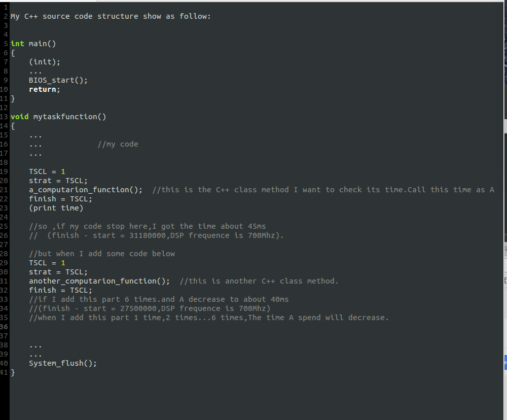The width and height of the screenshot is (507, 420).
Task: Click line number 13 in the gutter
Action: coord(5,117)
